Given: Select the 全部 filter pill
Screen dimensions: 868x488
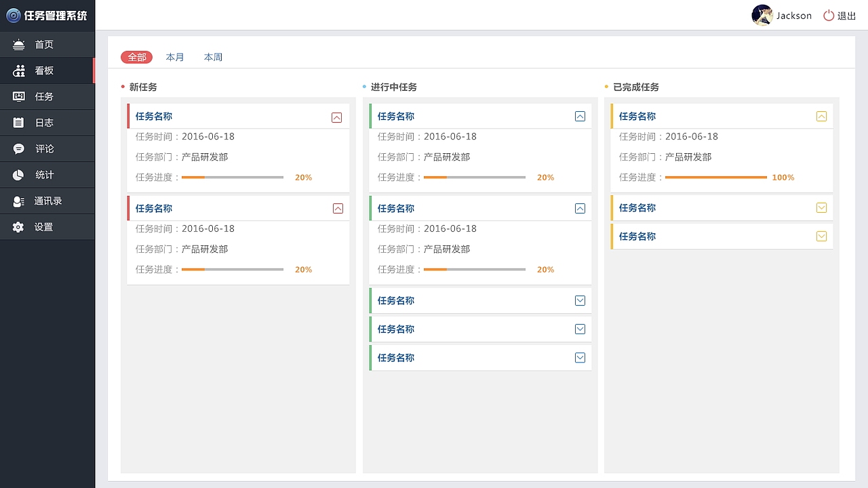Looking at the screenshot, I should 137,58.
